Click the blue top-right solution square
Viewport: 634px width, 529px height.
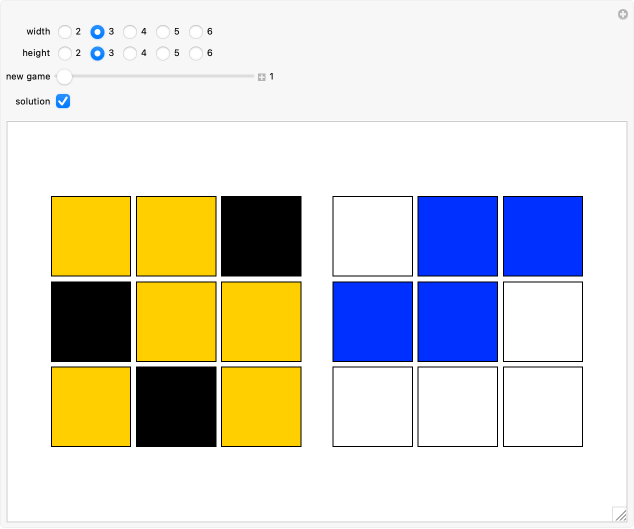click(x=542, y=236)
